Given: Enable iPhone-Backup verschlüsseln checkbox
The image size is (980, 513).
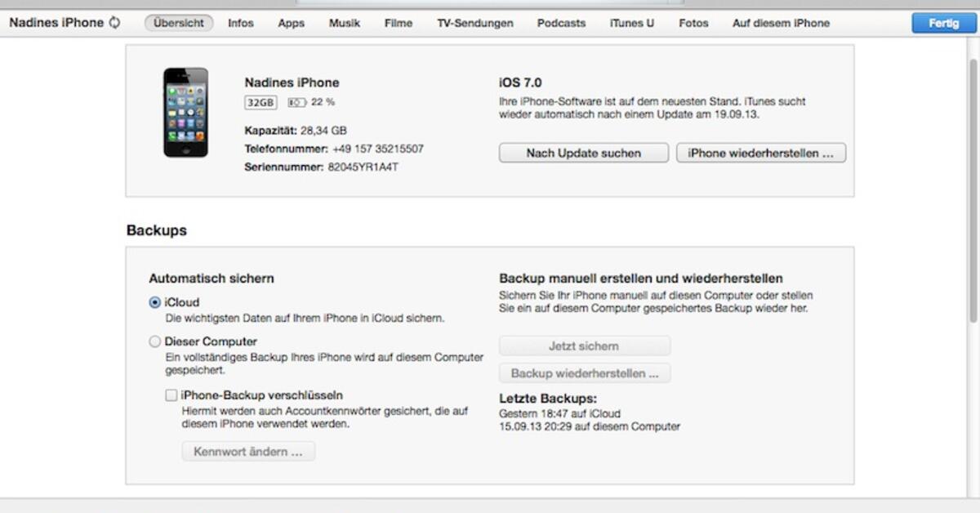Looking at the screenshot, I should 171,395.
